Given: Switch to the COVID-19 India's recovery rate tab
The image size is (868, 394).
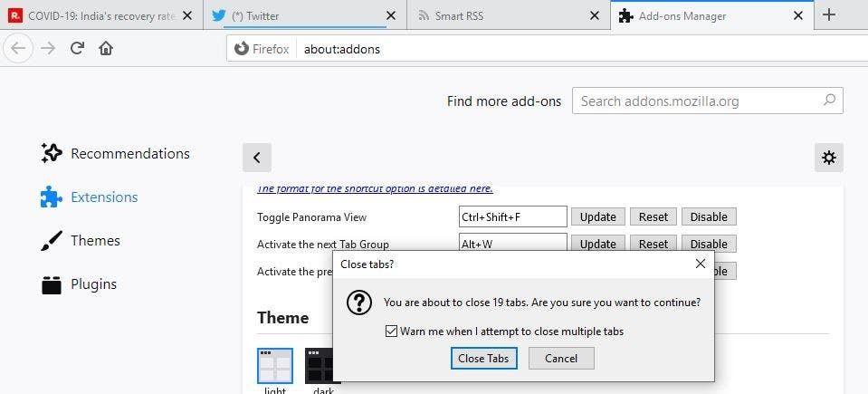Looking at the screenshot, I should click(x=102, y=16).
